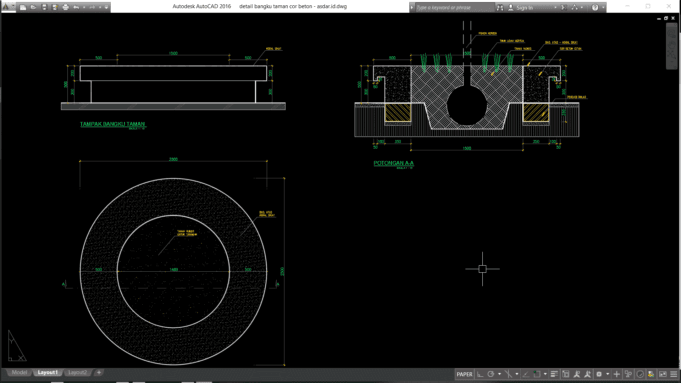Open the Workspace switching dropdown arrow
This screenshot has height=383, width=681.
coord(607,374)
